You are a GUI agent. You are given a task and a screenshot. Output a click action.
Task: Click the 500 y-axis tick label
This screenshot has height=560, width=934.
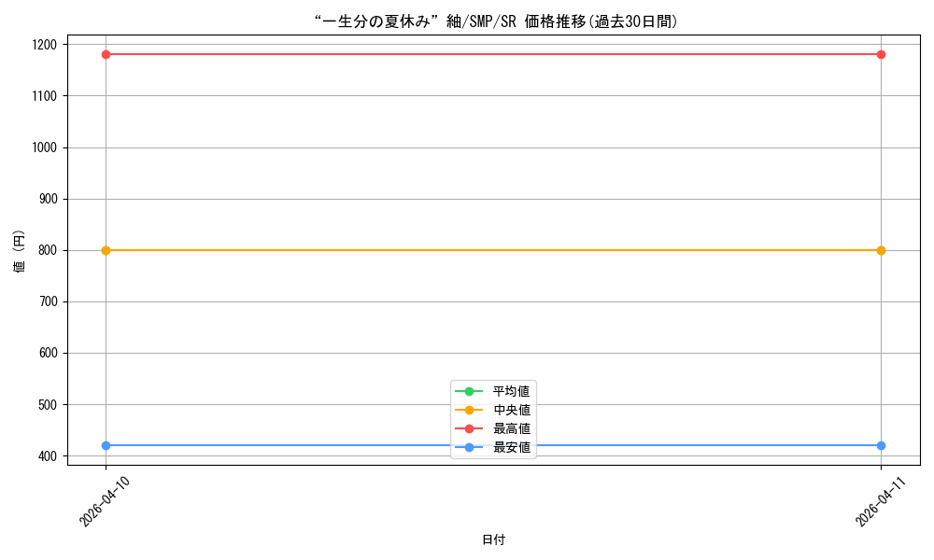click(x=48, y=405)
